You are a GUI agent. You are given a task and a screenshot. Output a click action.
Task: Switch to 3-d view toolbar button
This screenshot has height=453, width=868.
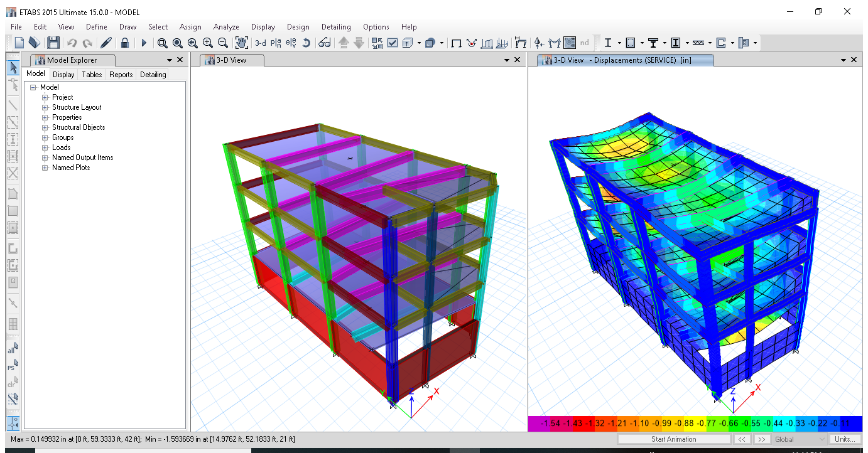tap(260, 43)
